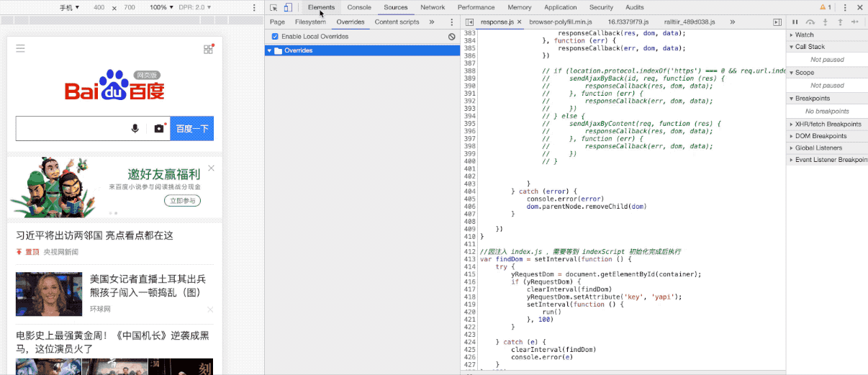Click the 立即参与 banner button
Image resolution: width=868 pixels, height=375 pixels.
pos(182,201)
